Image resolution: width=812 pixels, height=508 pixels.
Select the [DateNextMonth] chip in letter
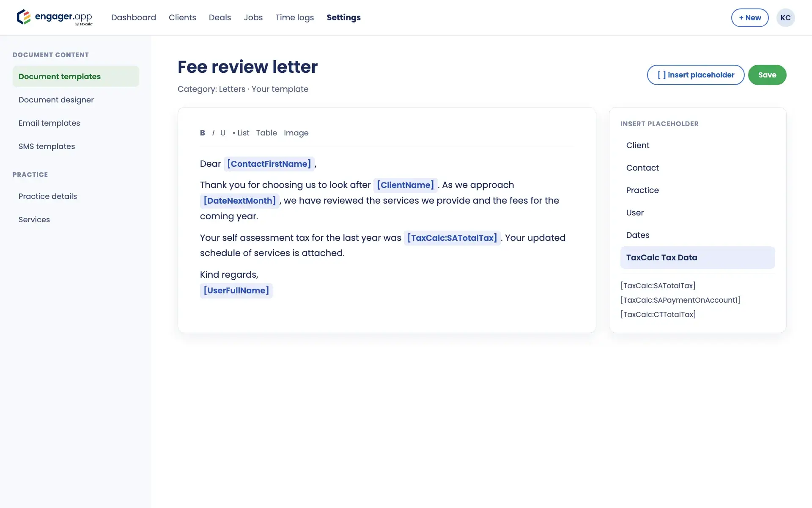(240, 201)
